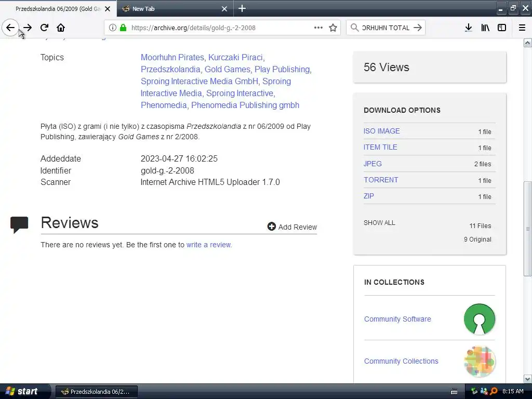The height and width of the screenshot is (399, 532).
Task: Open the Gold Games topic link
Action: pos(228,69)
